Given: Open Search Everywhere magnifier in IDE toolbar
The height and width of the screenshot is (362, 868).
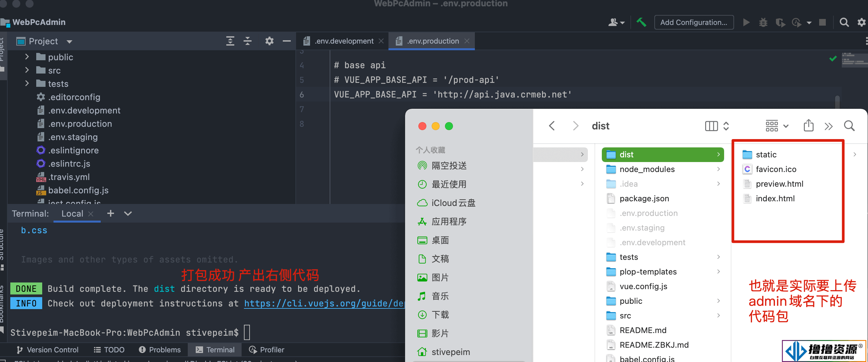Looking at the screenshot, I should [844, 22].
